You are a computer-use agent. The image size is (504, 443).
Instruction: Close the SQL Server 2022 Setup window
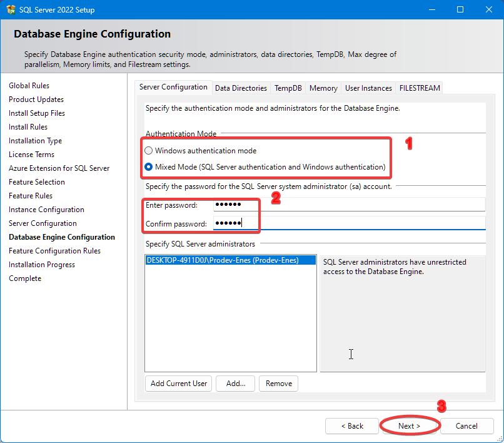coord(489,9)
